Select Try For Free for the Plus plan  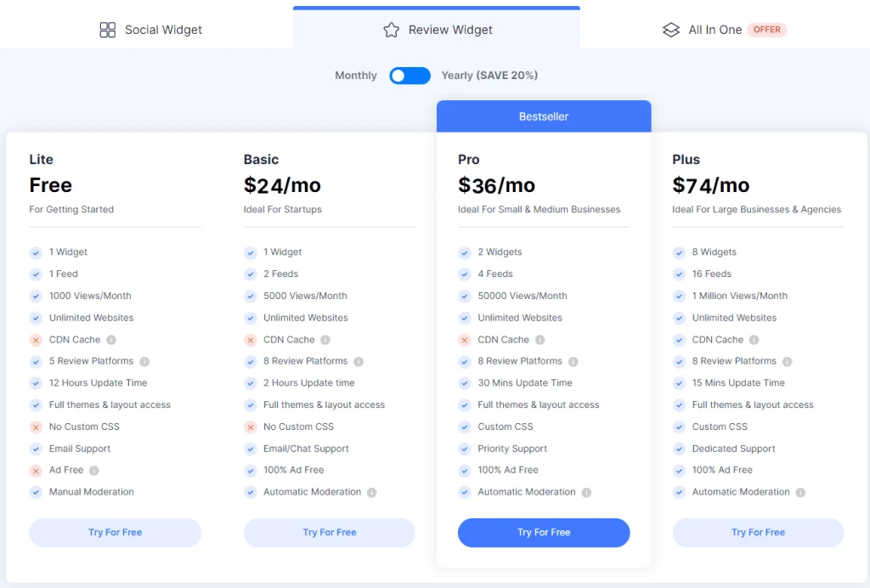tap(757, 533)
